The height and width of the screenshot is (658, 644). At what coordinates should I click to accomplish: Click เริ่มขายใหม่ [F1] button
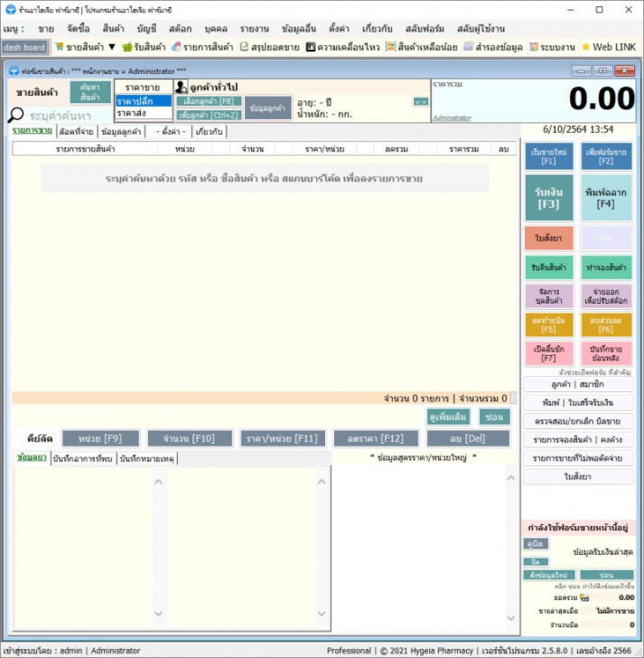click(x=549, y=156)
